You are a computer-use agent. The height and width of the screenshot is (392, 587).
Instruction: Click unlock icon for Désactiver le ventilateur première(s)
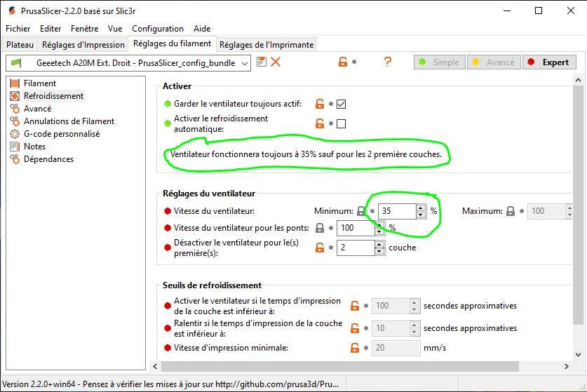(x=319, y=247)
